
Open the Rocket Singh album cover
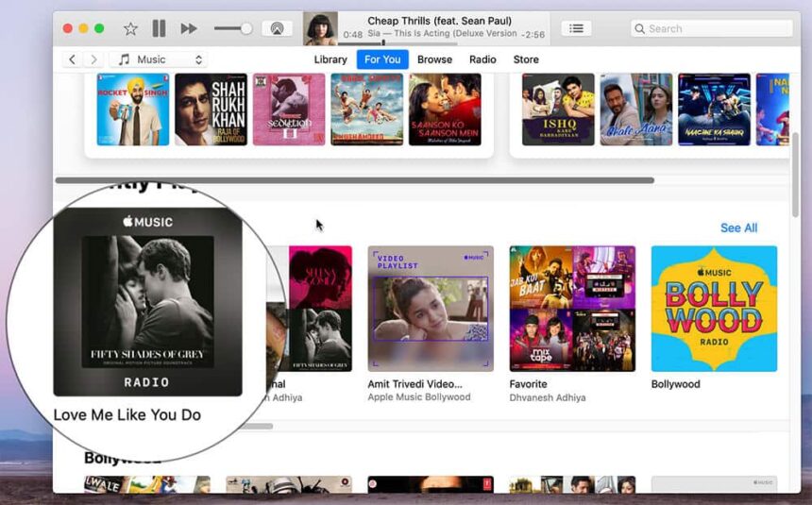pyautogui.click(x=133, y=109)
